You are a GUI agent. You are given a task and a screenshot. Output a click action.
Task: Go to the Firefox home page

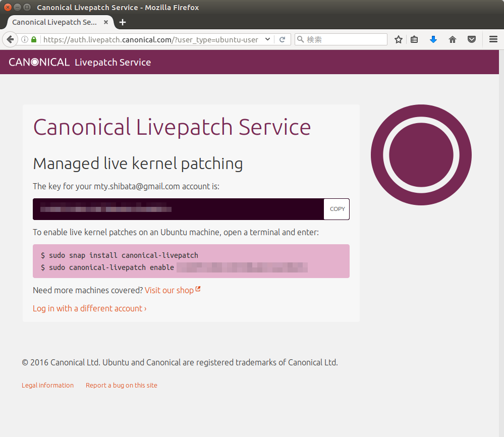(x=453, y=39)
